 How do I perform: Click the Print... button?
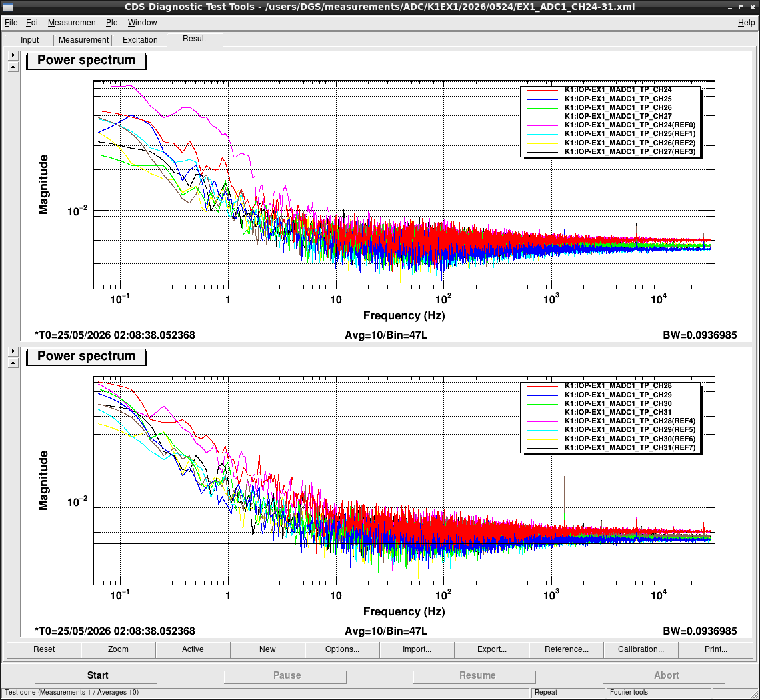pyautogui.click(x=716, y=649)
